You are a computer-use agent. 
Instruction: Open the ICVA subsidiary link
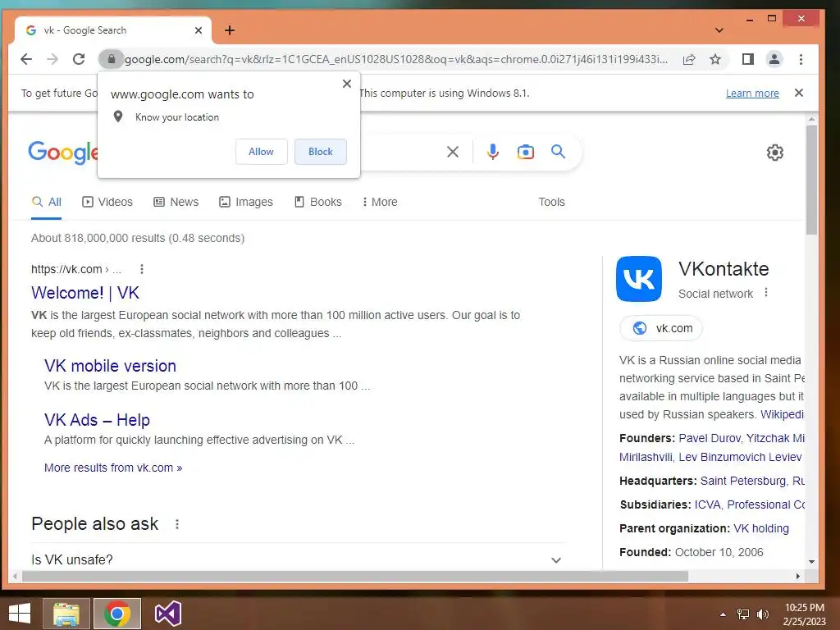707,504
